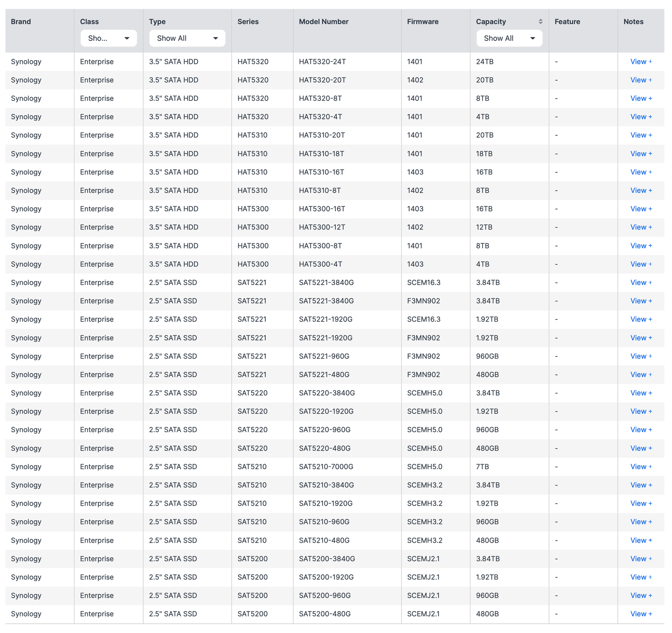672x633 pixels.
Task: View notes for SAT5210-1920G
Action: 641,504
